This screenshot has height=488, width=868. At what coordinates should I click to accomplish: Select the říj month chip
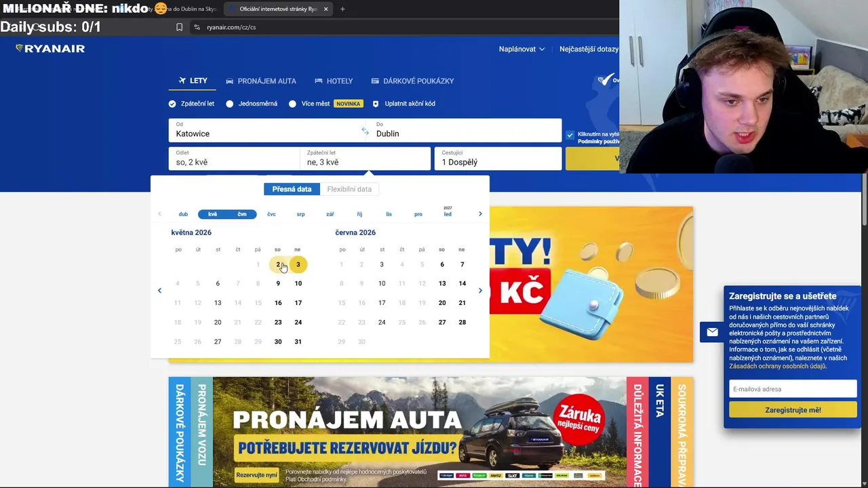(x=359, y=214)
